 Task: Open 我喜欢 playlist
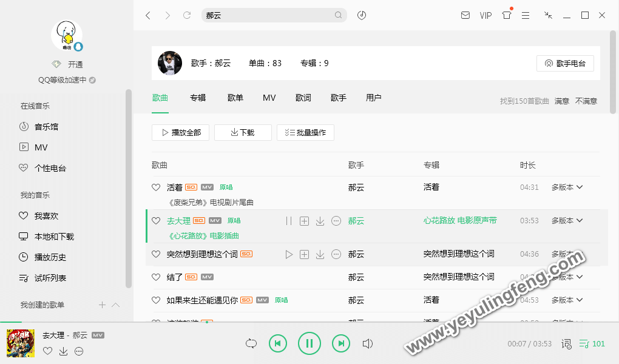(x=46, y=216)
